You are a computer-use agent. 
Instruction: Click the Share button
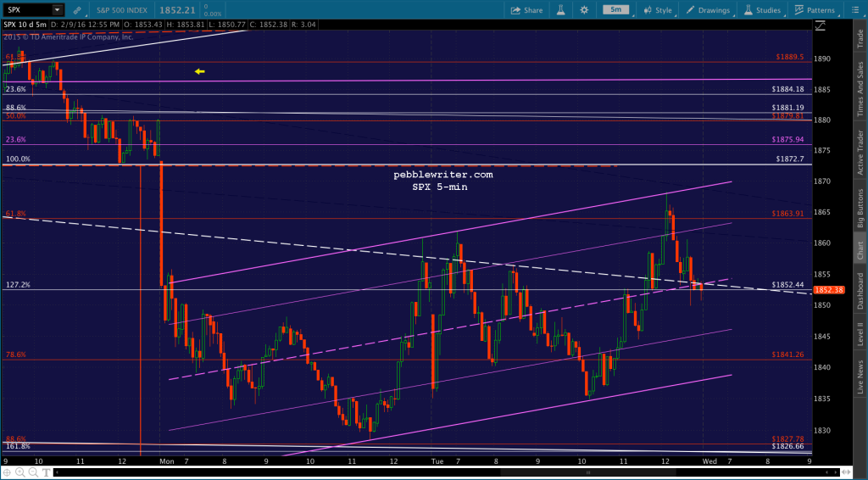coord(526,10)
